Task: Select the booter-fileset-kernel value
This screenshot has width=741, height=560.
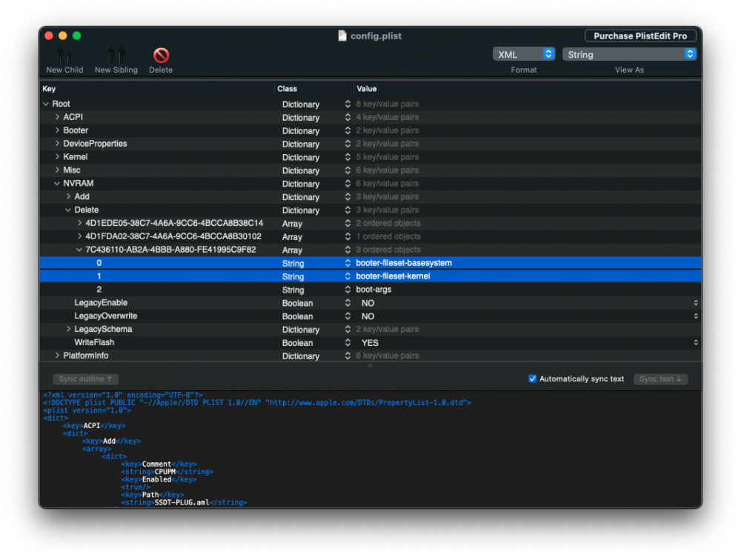Action: (x=393, y=276)
